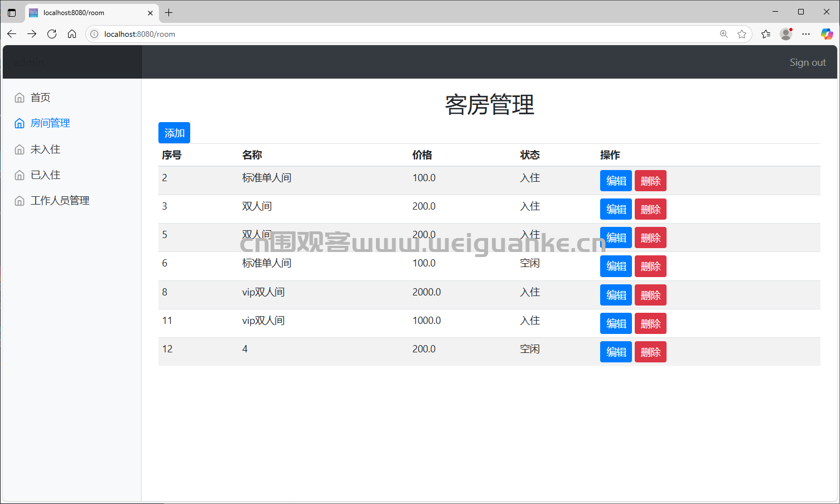Viewport: 840px width, 504px height.
Task: Click the price 1000.0 cell
Action: click(427, 321)
